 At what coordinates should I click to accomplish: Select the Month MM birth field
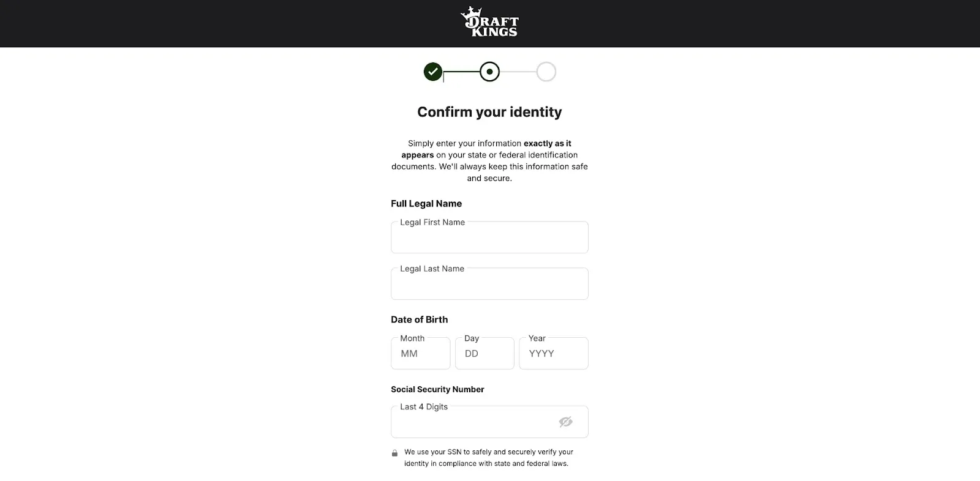pyautogui.click(x=420, y=354)
